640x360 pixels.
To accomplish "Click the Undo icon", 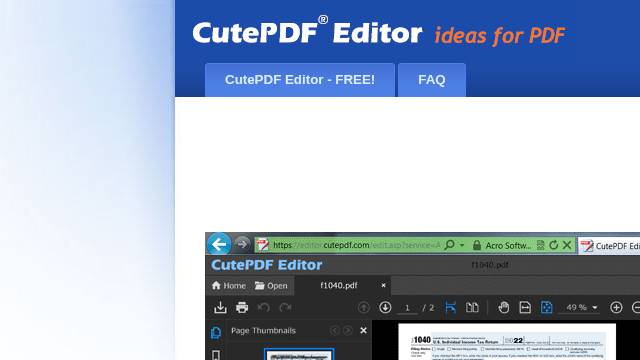I will 264,307.
